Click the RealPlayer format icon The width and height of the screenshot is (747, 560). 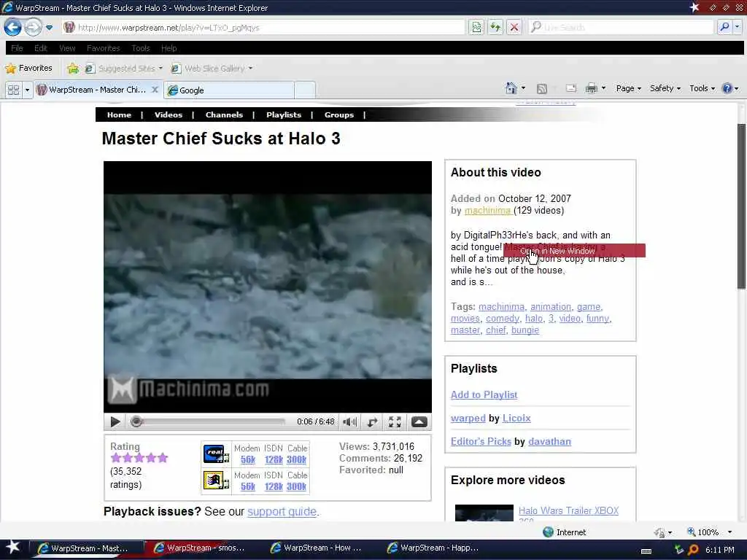click(215, 454)
